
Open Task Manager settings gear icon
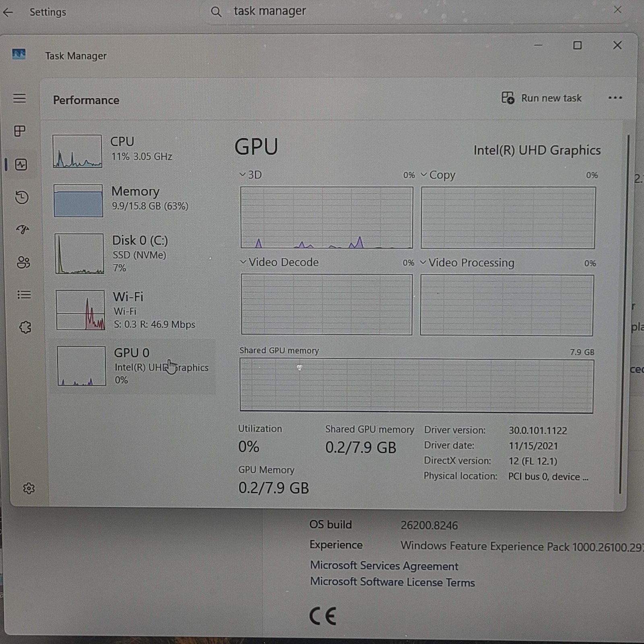29,488
